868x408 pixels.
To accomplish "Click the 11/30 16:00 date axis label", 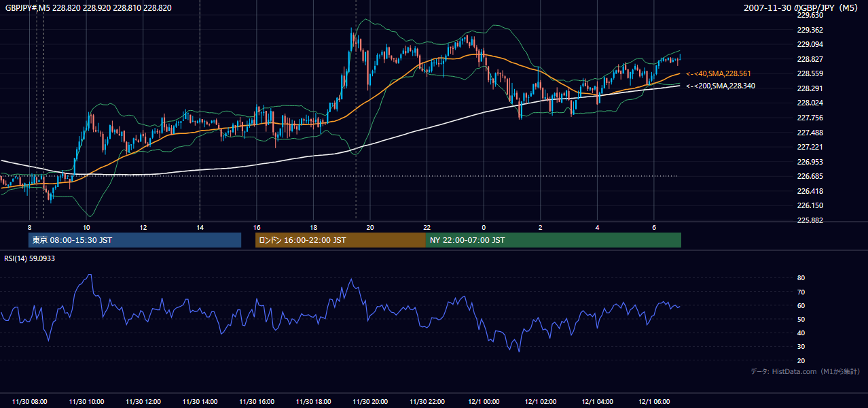I will 257,402.
